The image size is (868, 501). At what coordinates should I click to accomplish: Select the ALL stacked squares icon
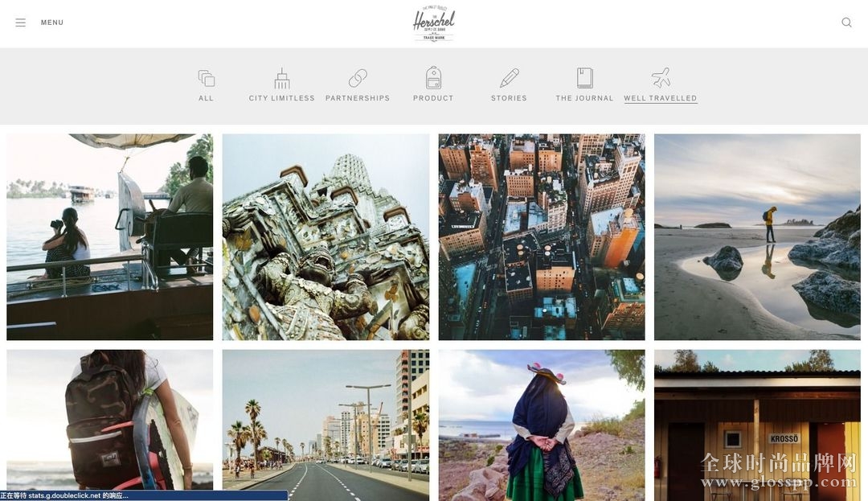tap(206, 78)
